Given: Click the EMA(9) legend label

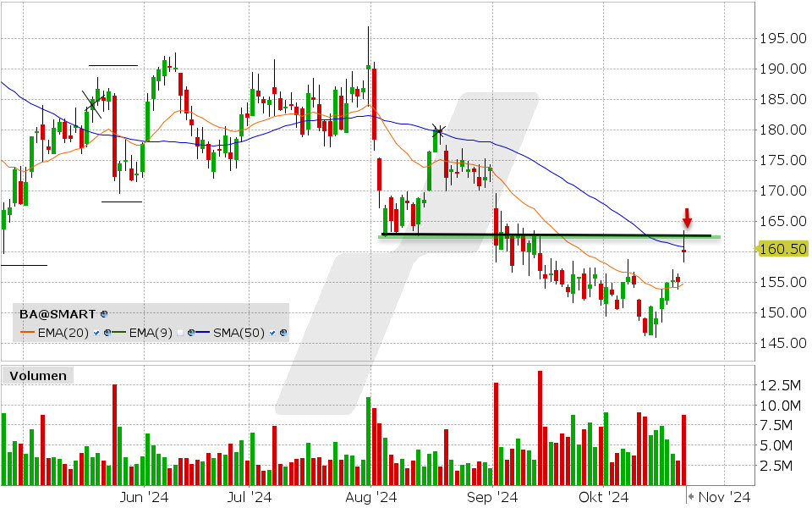Looking at the screenshot, I should coord(151,333).
